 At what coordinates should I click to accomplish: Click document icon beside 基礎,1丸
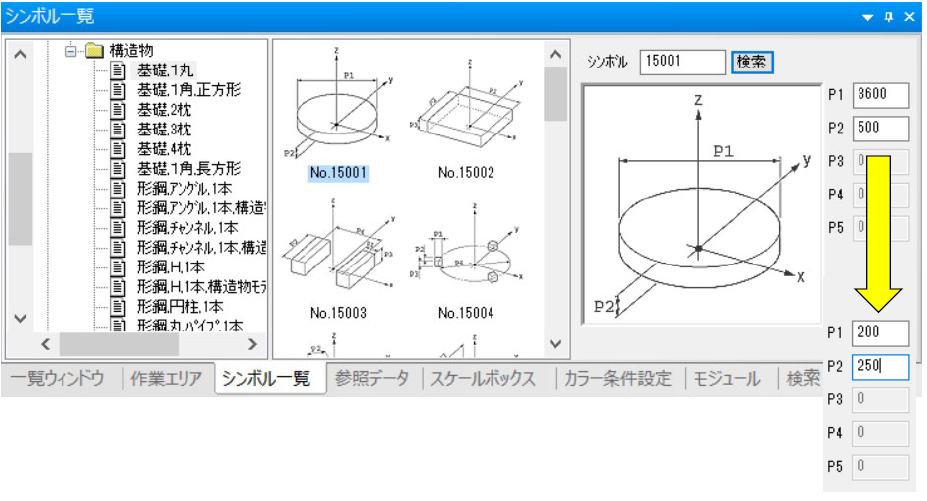pos(118,70)
